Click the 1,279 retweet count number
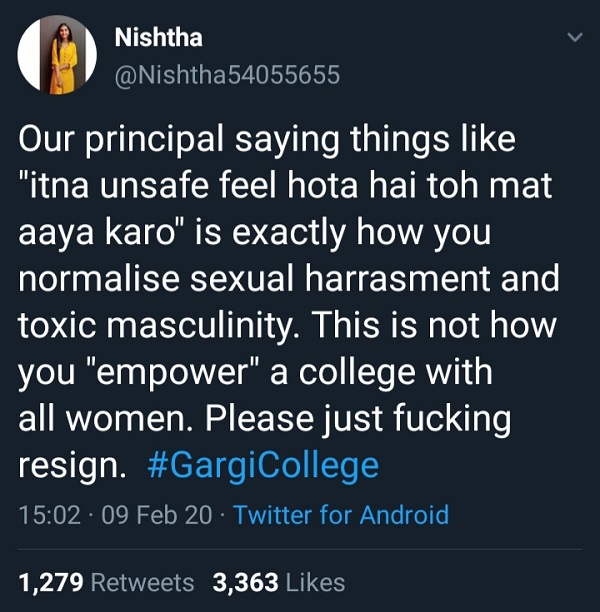600x612 pixels. [x=50, y=583]
